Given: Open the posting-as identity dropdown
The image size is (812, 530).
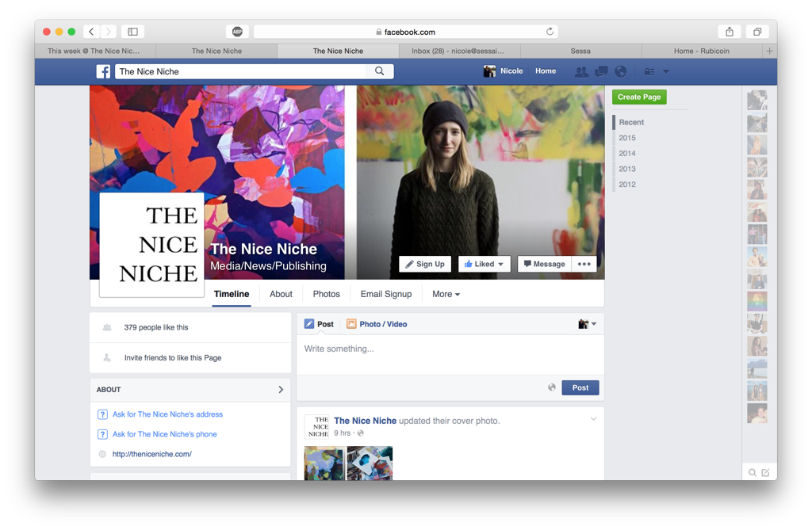Looking at the screenshot, I should click(x=588, y=324).
